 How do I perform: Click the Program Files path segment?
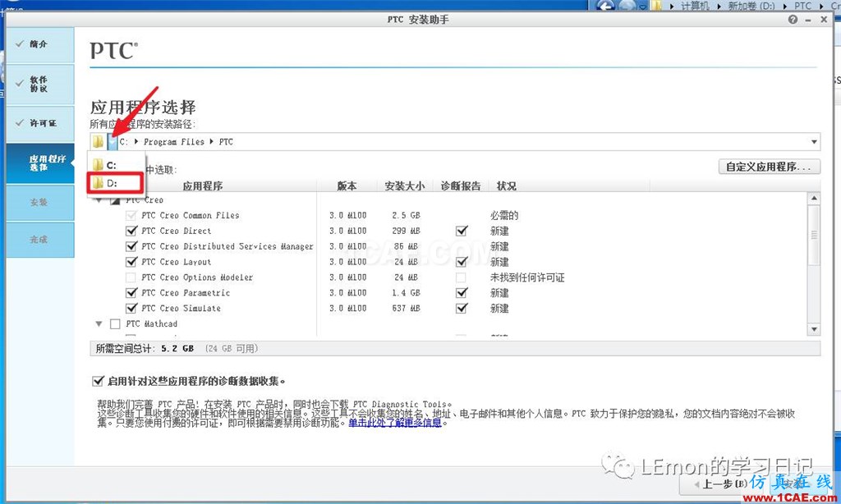point(174,142)
